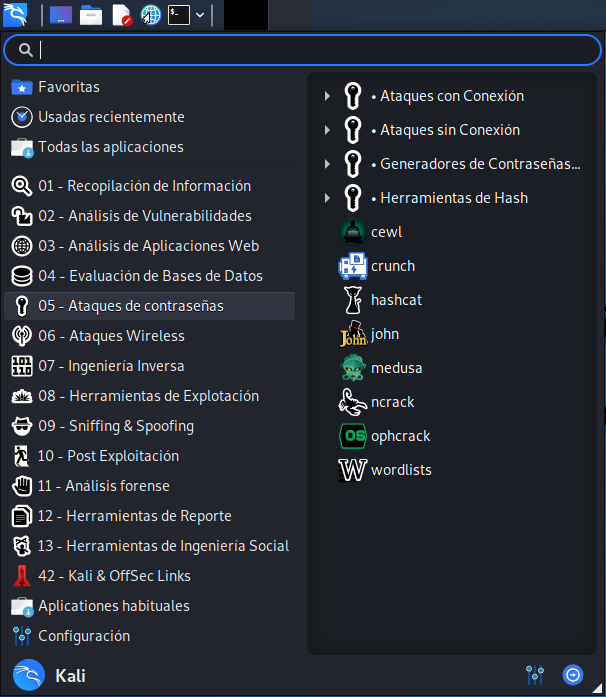
Task: Click the key icon of Ataques con Conexión
Action: pos(353,96)
